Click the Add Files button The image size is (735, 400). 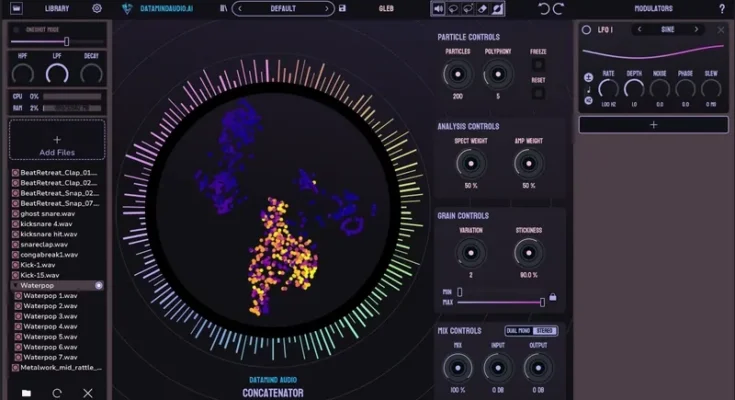coord(56,144)
